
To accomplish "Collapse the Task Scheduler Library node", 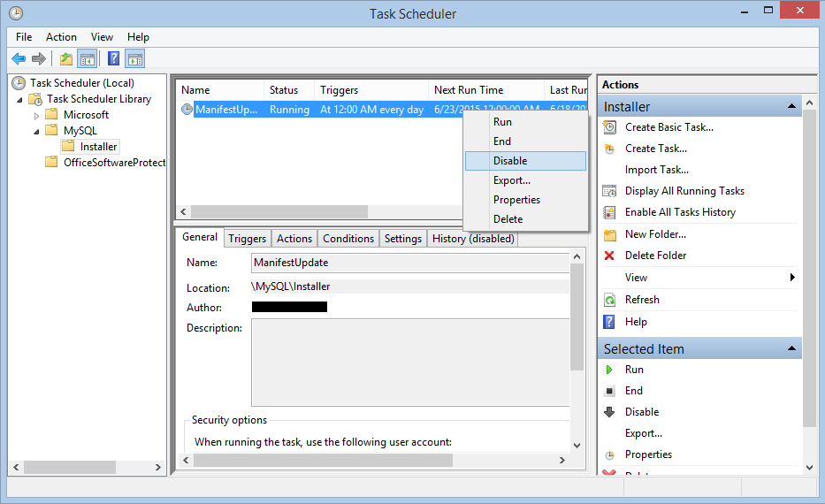I will pos(20,99).
